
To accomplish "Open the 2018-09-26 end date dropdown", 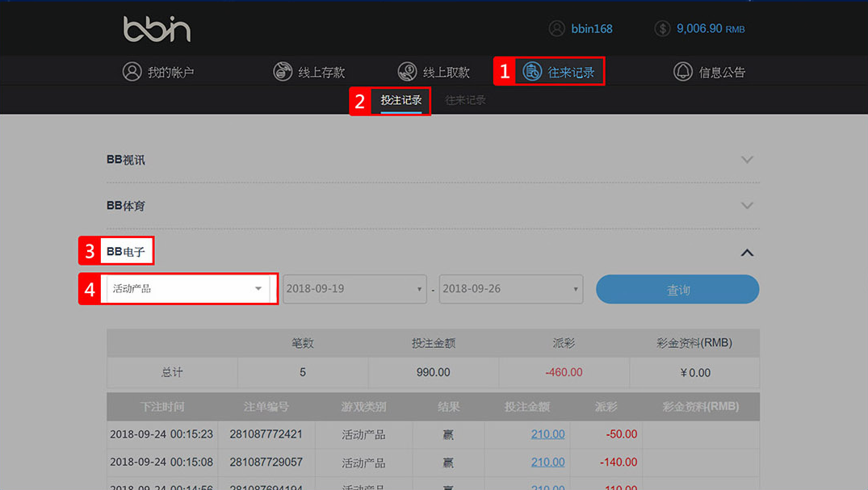I will (x=510, y=289).
